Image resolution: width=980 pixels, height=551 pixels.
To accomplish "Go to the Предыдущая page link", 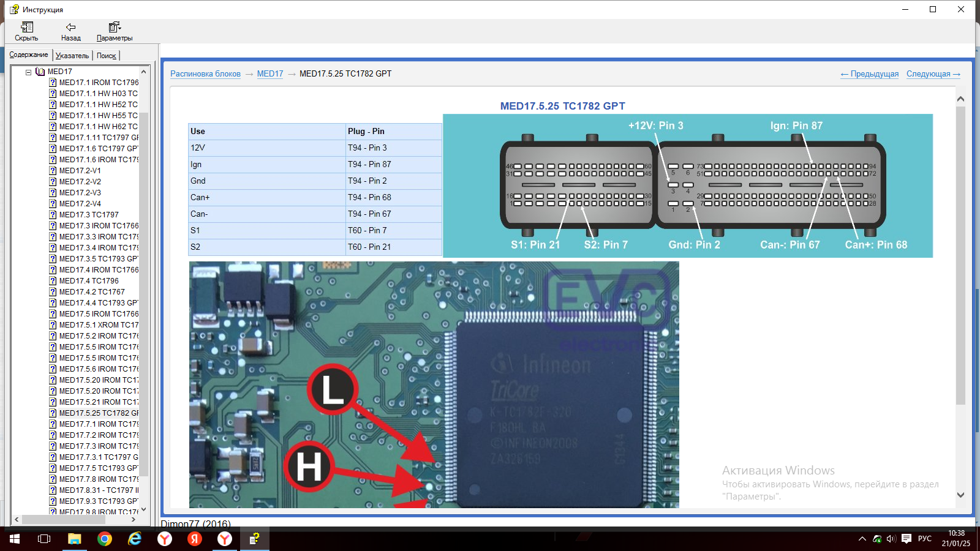I will coord(870,74).
